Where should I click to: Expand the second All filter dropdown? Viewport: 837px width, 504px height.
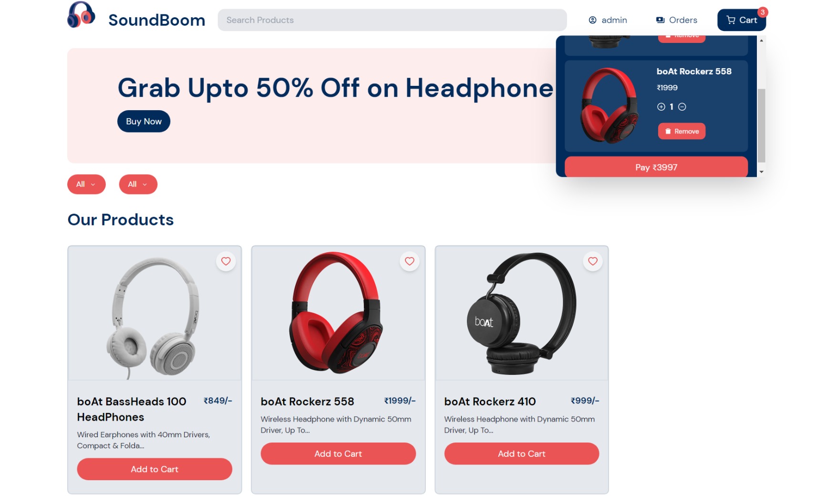[x=138, y=184]
